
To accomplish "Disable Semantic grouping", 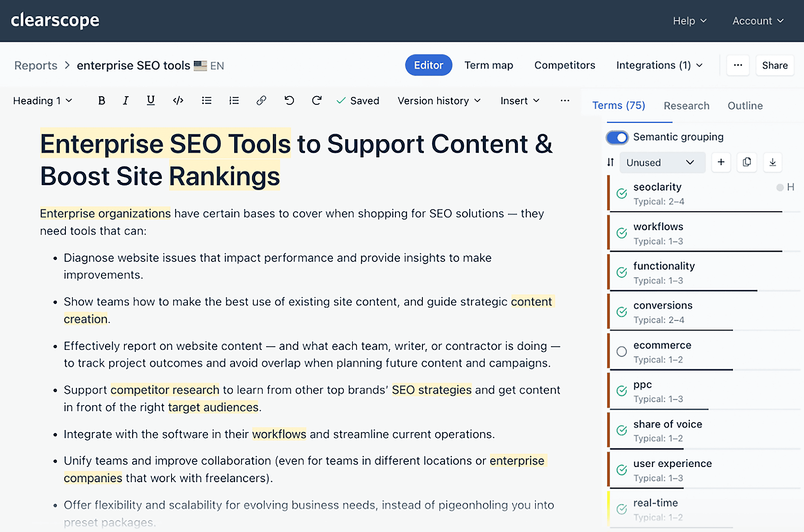I will pyautogui.click(x=617, y=137).
